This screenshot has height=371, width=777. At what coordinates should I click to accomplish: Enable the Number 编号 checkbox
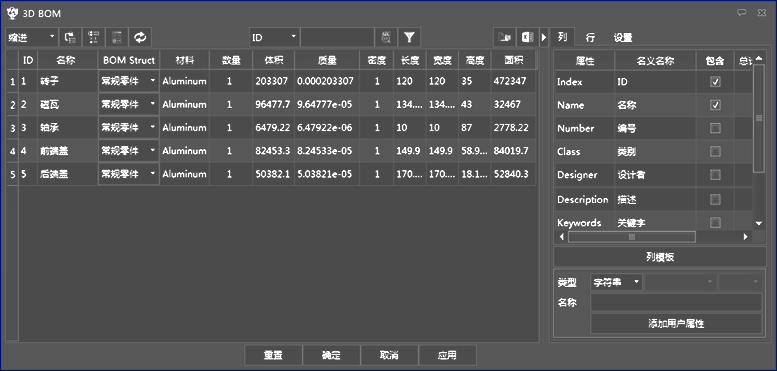(x=715, y=128)
